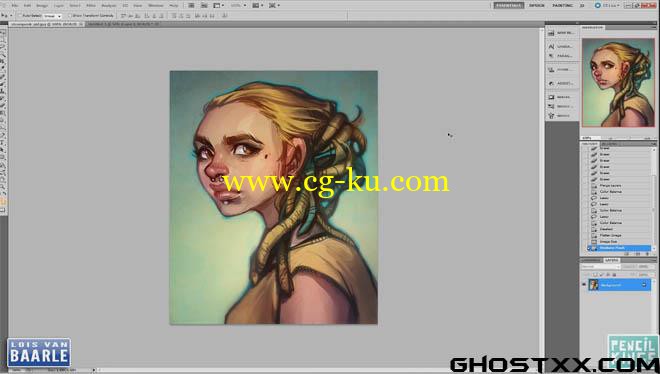The height and width of the screenshot is (374, 660).
Task: Open the layer blend mode dropdown
Action: tap(601, 267)
